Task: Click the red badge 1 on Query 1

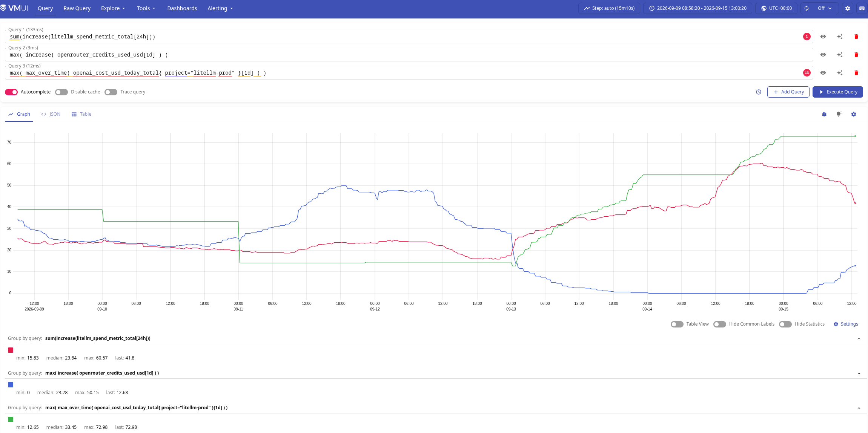Action: tap(807, 37)
